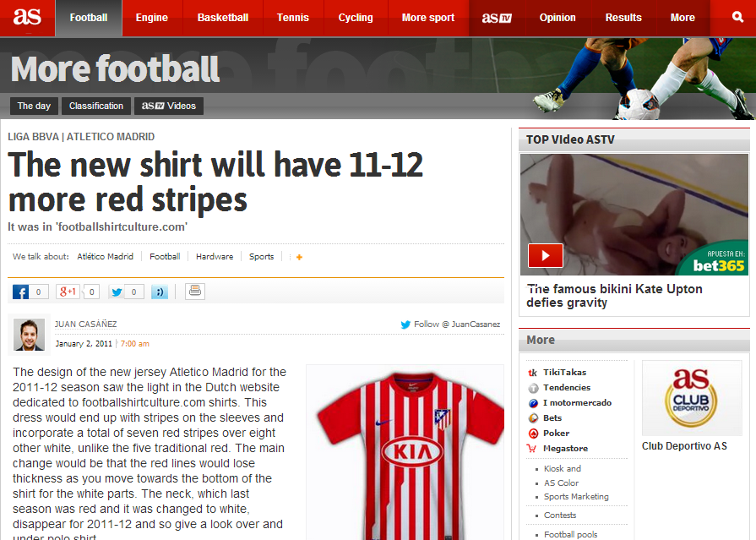The width and height of the screenshot is (756, 540).
Task: Click the Tendencies sidebar icon
Action: (x=533, y=388)
